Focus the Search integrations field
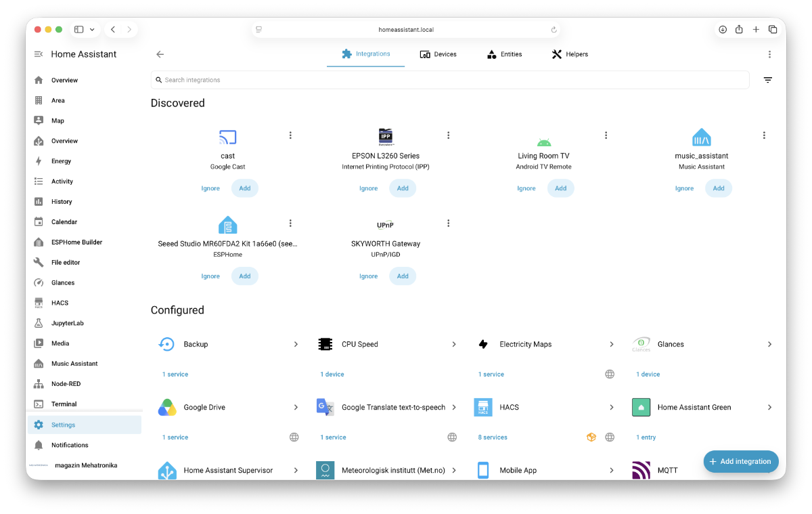 (x=450, y=80)
